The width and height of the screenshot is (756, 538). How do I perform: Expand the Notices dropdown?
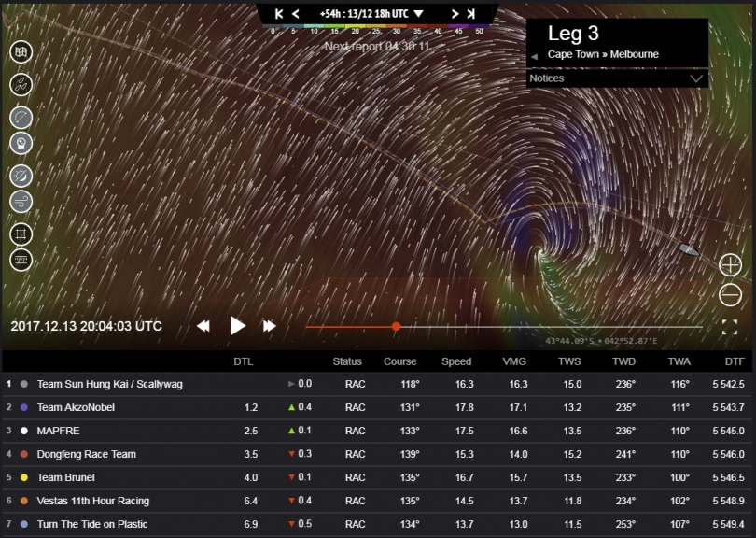[x=617, y=78]
